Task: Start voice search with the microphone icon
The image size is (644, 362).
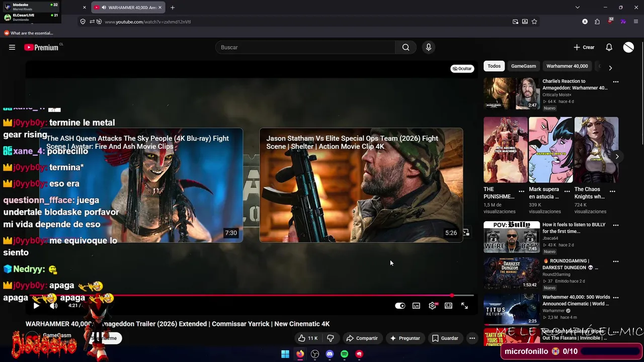Action: (429, 47)
